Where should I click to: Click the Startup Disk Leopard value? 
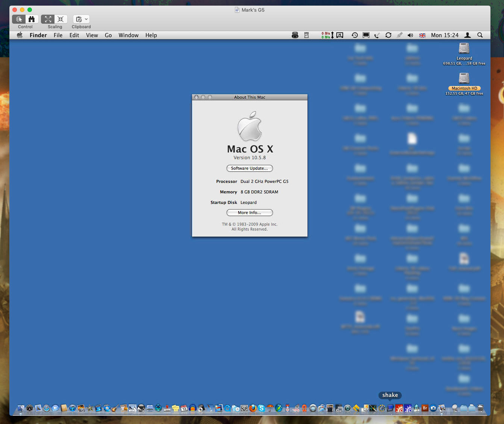248,202
